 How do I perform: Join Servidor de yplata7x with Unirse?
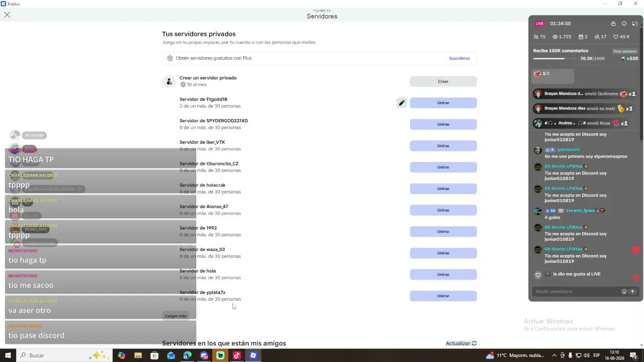443,296
